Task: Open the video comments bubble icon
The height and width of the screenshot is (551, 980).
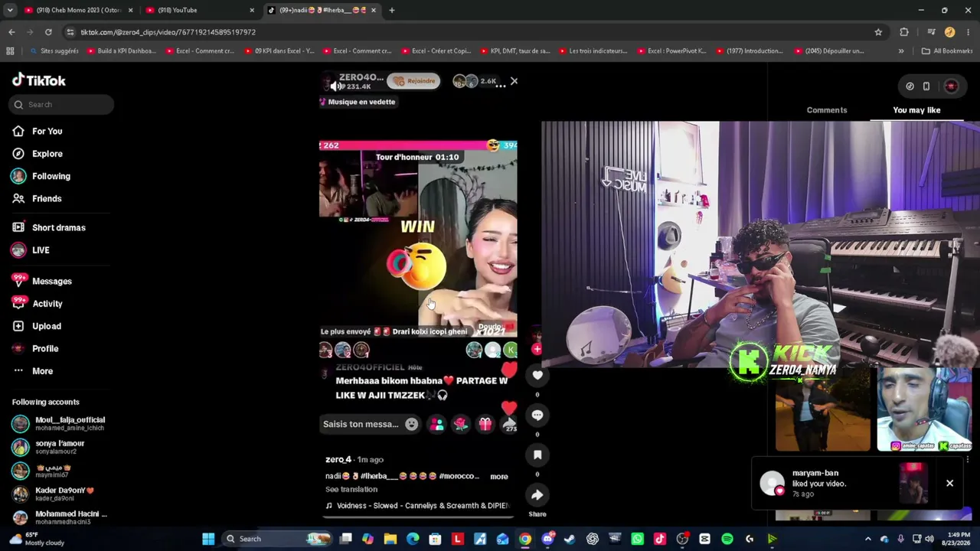Action: point(537,415)
